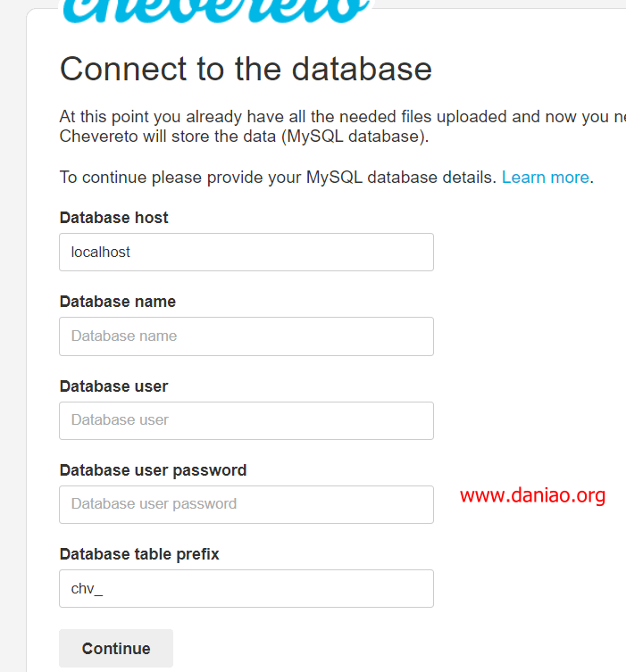Click the bold "Database name" label
Viewport: 626px width, 672px height.
pos(118,302)
